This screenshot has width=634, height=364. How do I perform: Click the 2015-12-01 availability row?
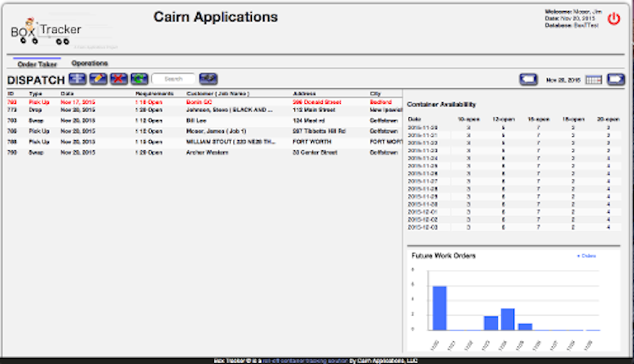pyautogui.click(x=514, y=212)
